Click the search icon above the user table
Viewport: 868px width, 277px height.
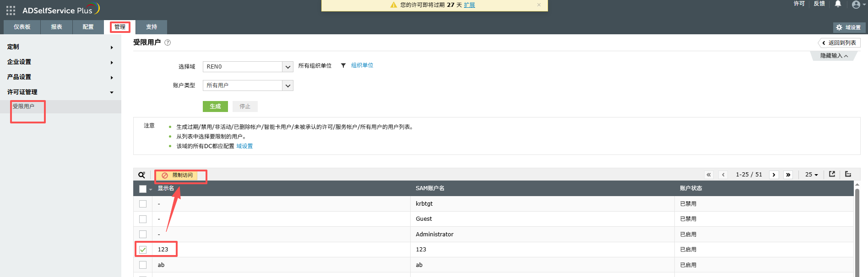141,175
